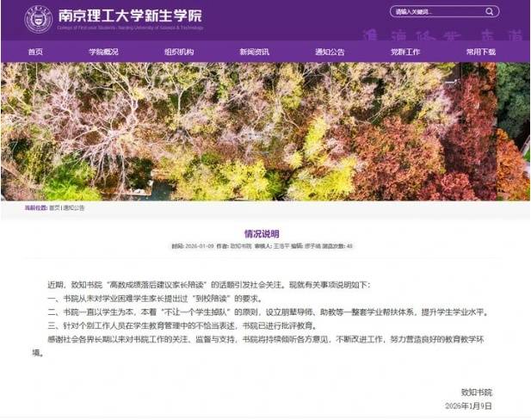The width and height of the screenshot is (531, 420).
Task: Open the 常用下载 navigation item
Action: coord(481,52)
